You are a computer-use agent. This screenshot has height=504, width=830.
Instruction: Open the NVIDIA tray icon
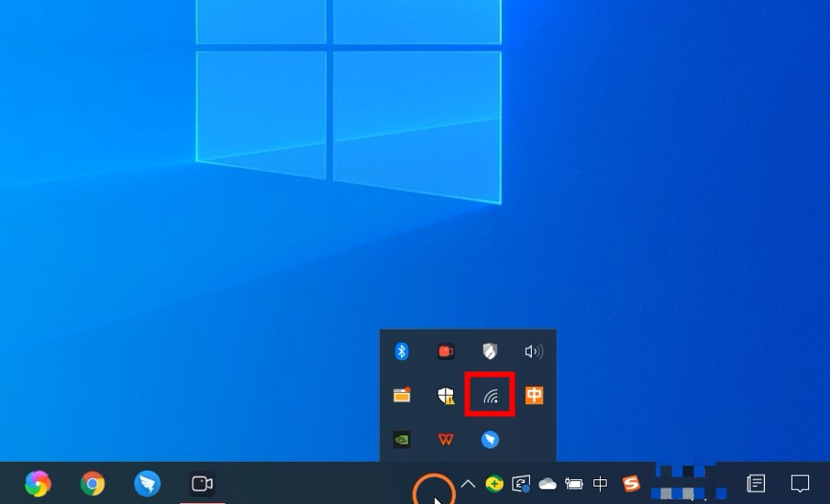tap(402, 440)
